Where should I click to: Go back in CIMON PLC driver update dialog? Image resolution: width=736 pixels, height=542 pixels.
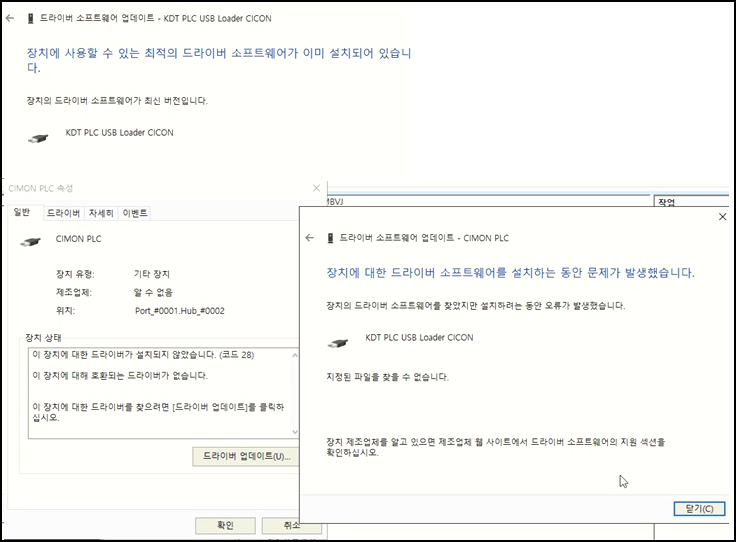309,238
